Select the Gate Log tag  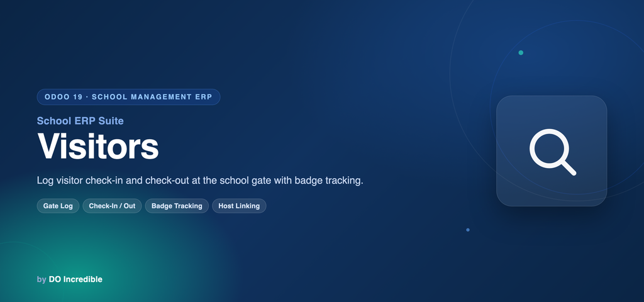[x=58, y=206]
